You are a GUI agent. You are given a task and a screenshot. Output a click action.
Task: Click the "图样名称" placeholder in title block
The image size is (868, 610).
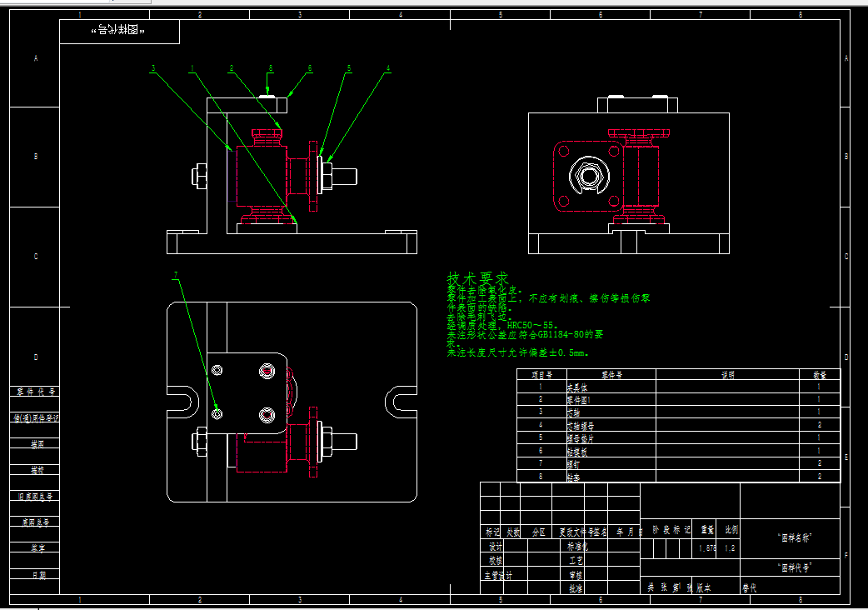coord(795,537)
